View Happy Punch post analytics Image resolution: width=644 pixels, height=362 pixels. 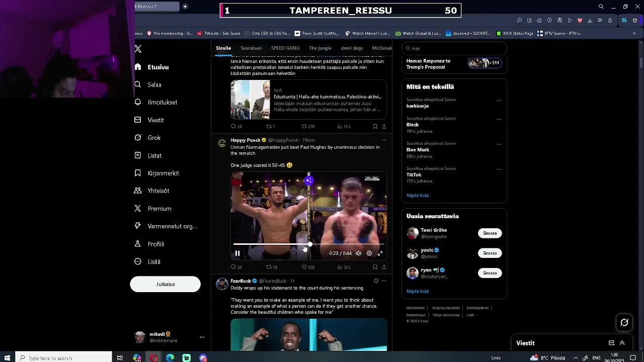click(x=344, y=267)
